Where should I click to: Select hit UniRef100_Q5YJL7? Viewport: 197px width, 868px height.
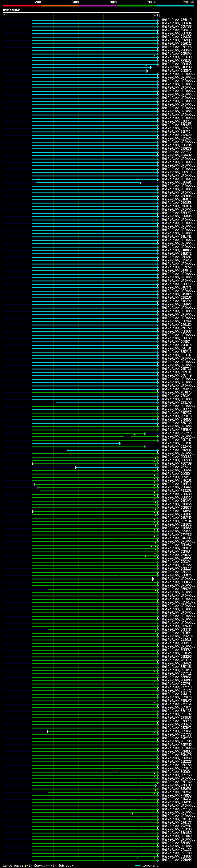click(177, 467)
